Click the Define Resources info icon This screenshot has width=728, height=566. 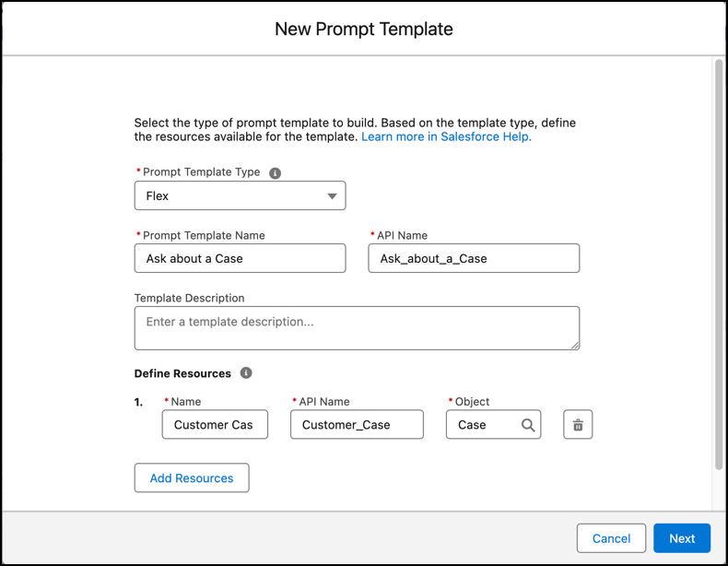(246, 373)
